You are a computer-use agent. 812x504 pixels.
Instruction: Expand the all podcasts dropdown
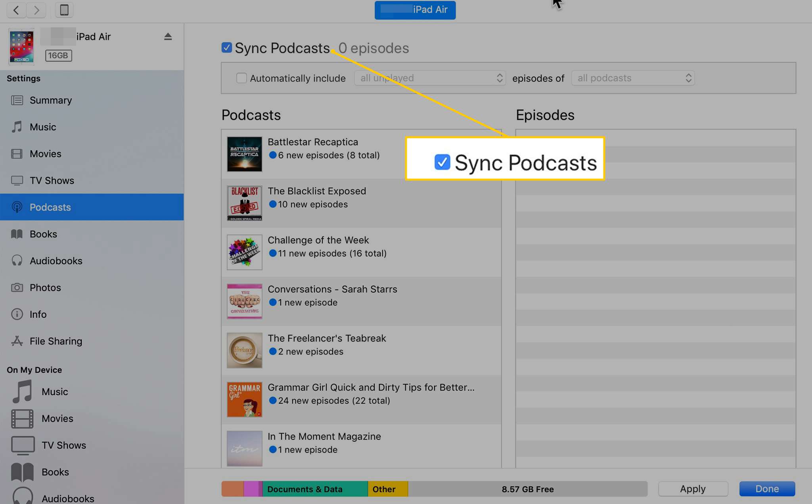(632, 78)
